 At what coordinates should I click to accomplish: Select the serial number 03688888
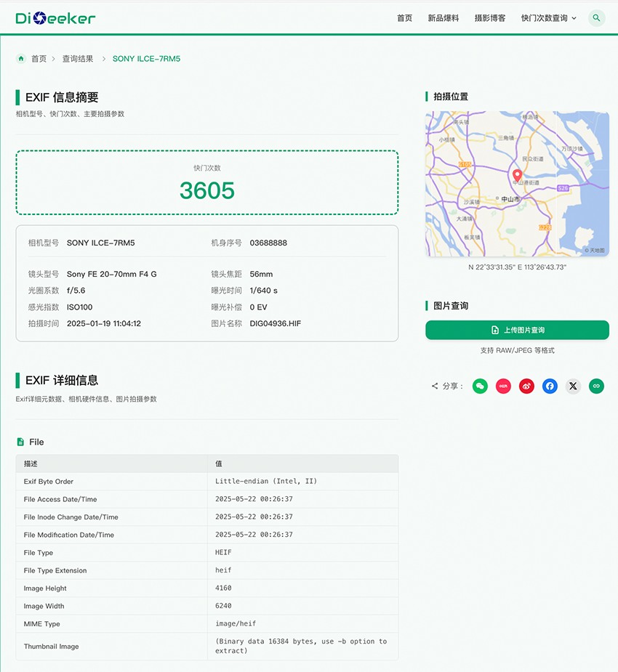tap(268, 243)
